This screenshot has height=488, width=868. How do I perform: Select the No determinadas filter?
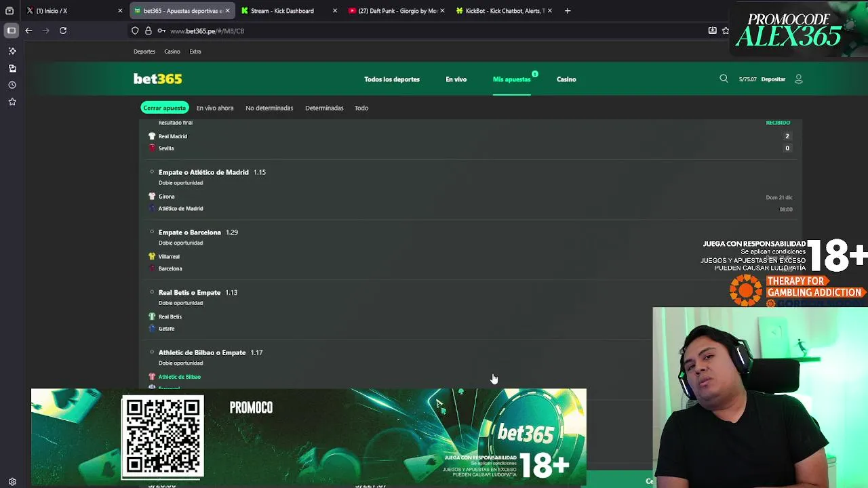pos(269,108)
